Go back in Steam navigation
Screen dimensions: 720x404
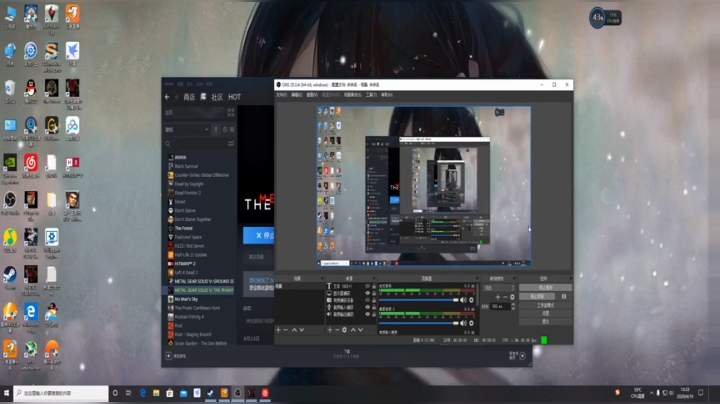pyautogui.click(x=167, y=97)
